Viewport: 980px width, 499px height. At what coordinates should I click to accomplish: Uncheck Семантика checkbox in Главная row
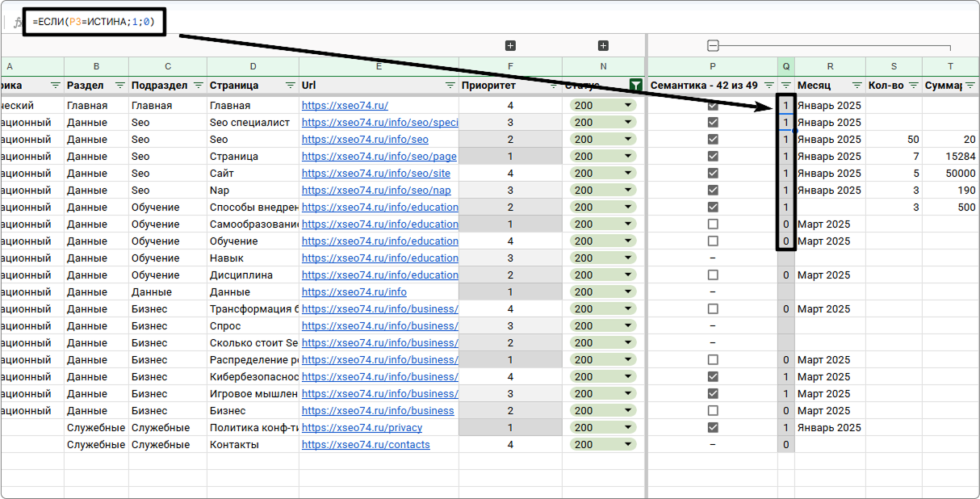click(x=713, y=105)
